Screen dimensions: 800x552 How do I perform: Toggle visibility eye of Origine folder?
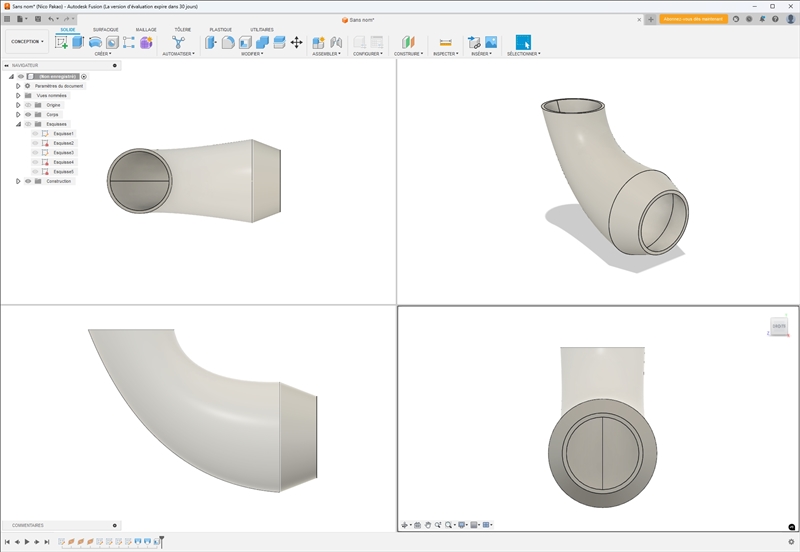(x=28, y=105)
